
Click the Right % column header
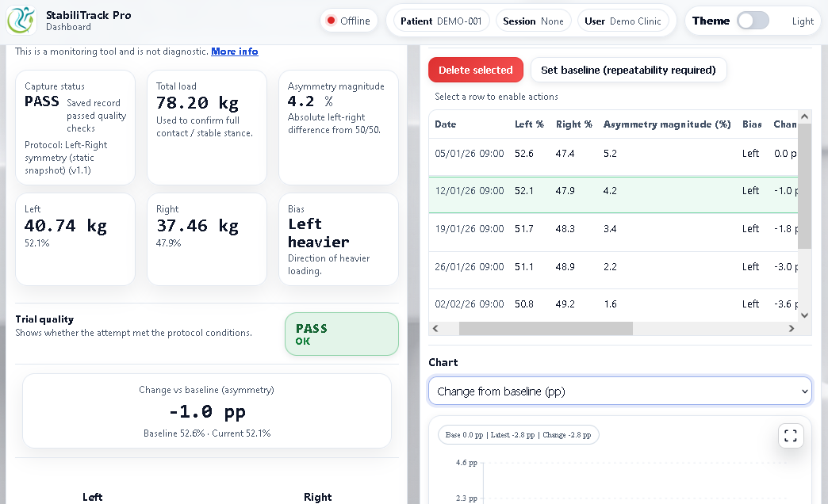574,124
